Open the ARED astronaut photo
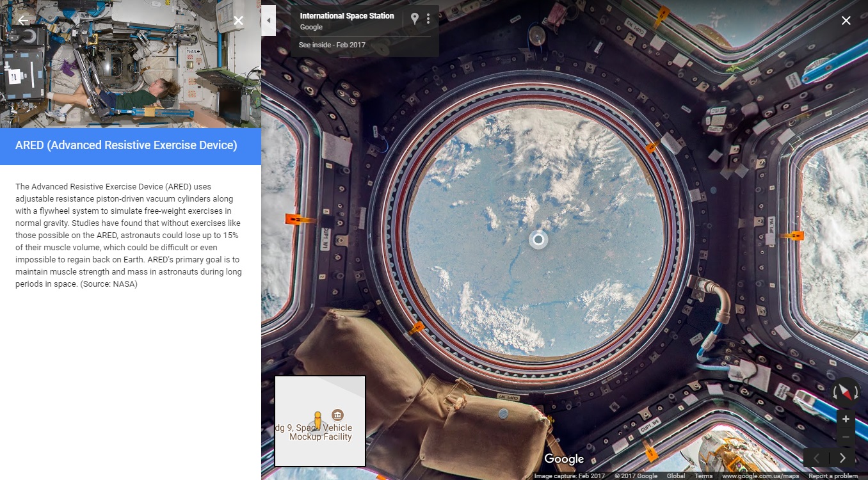Screen dimensions: 868x480 131,64
